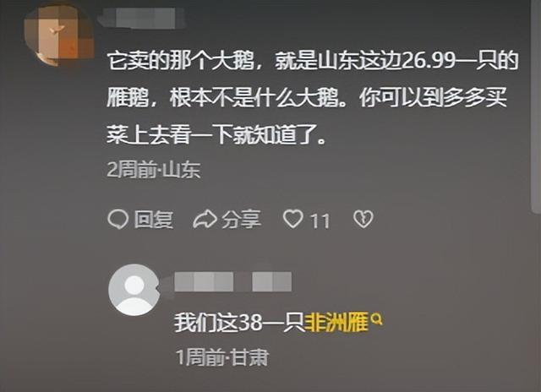
Task: Open the top commenter's avatar
Action: pos(58,35)
